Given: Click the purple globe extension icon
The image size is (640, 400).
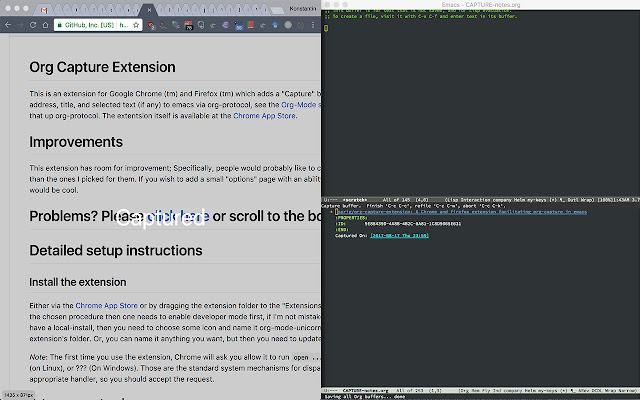Looking at the screenshot, I should (226, 25).
